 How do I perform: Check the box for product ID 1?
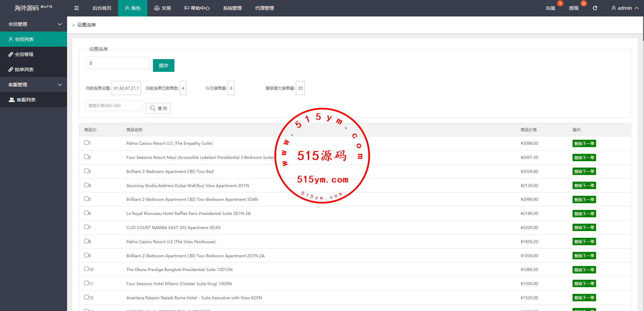86,143
